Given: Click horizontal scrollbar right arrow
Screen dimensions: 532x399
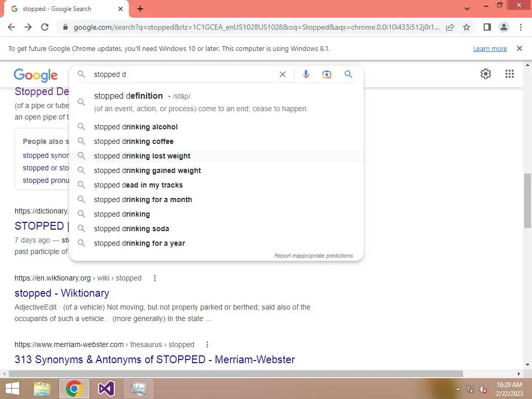Looking at the screenshot, I should tap(519, 374).
